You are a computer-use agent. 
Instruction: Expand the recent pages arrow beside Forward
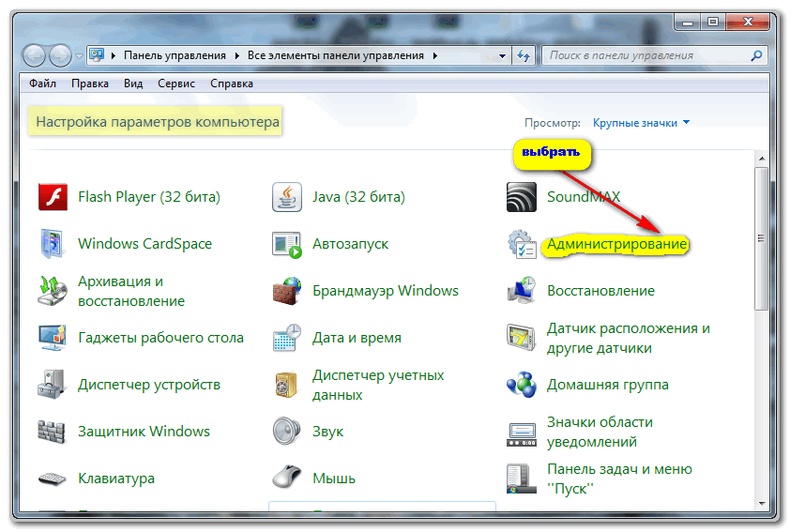click(79, 56)
